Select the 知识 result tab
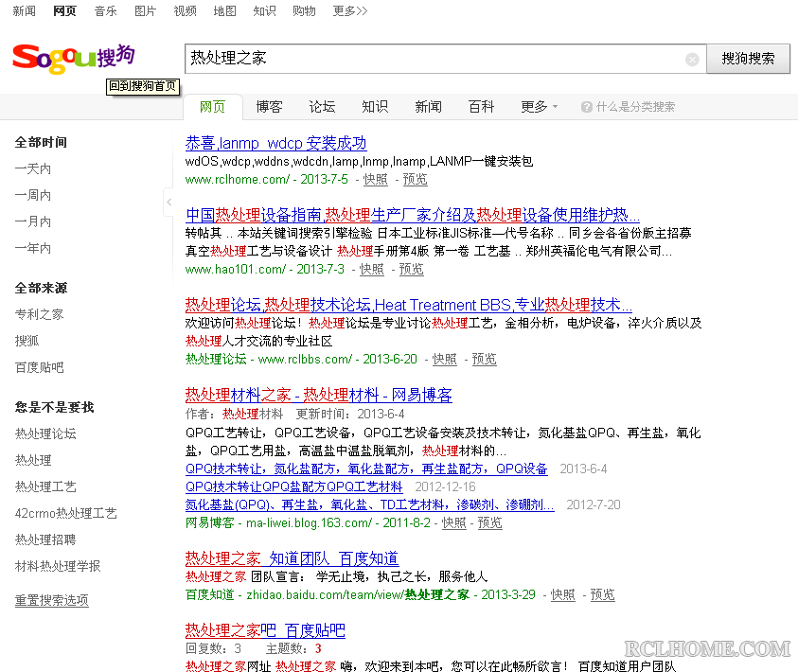The image size is (798, 672). pyautogui.click(x=375, y=107)
